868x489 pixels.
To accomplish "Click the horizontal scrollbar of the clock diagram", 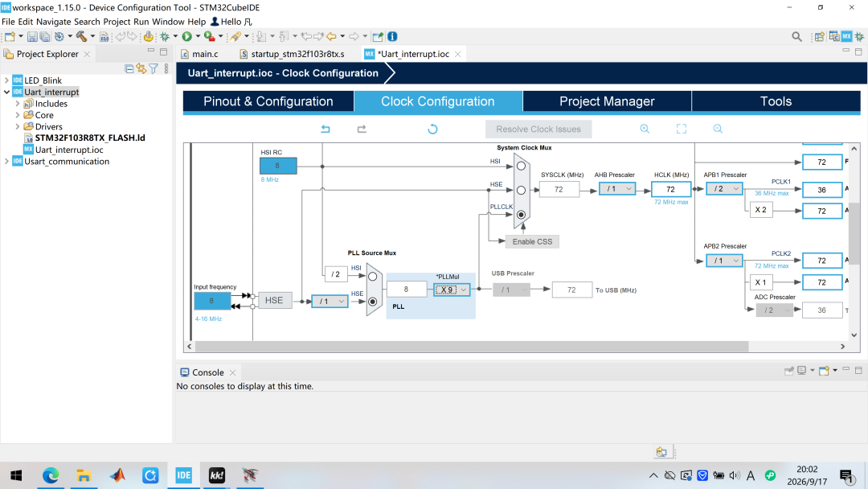I will click(472, 347).
